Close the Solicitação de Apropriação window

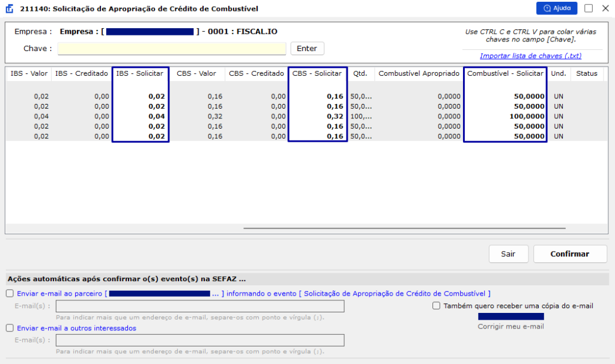click(605, 8)
